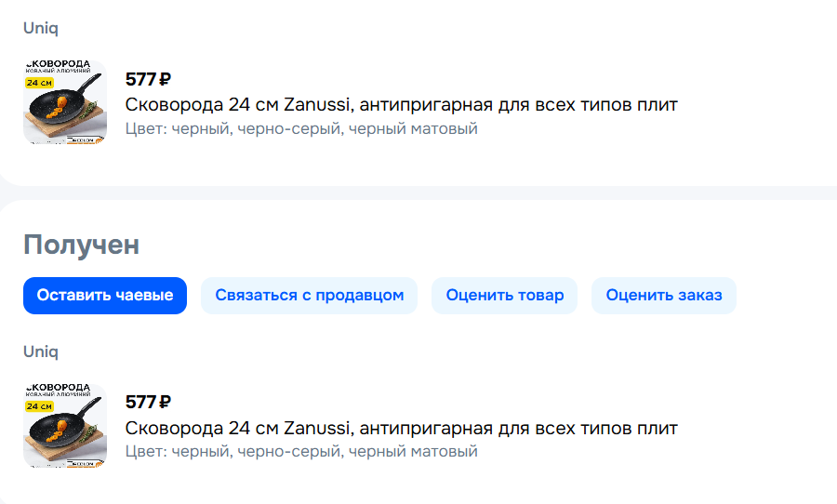
Task: Select the Оценить заказ button
Action: pos(663,296)
